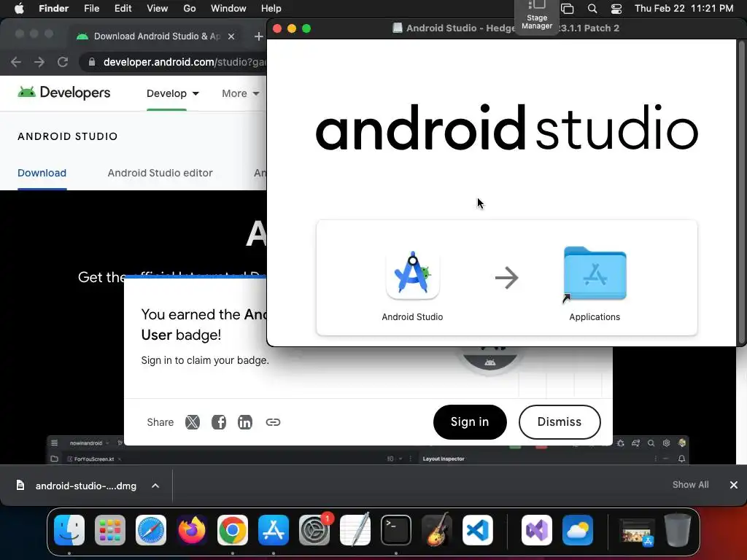Open TextEdit from the Dock

coord(355,530)
